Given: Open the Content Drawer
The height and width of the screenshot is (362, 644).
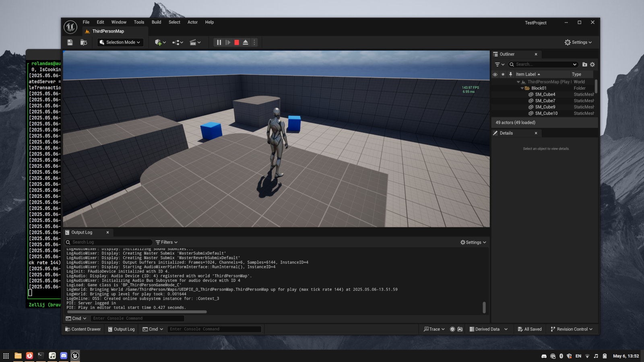Looking at the screenshot, I should (x=83, y=329).
